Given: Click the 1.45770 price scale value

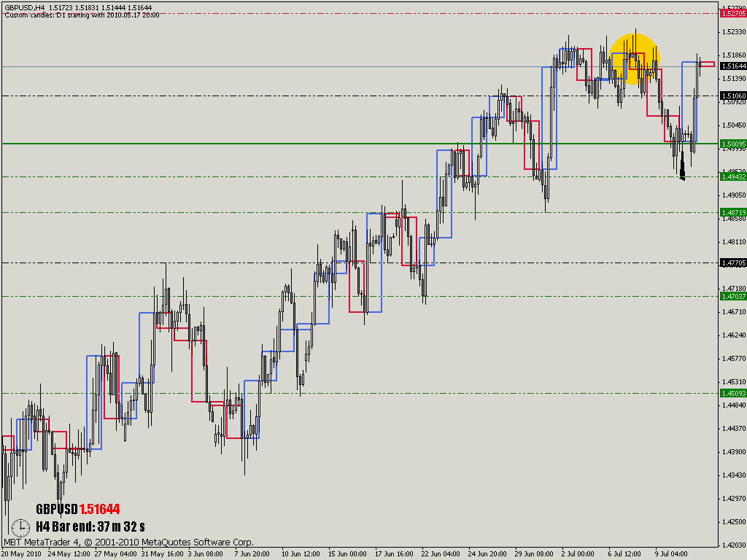Looking at the screenshot, I should tap(734, 359).
